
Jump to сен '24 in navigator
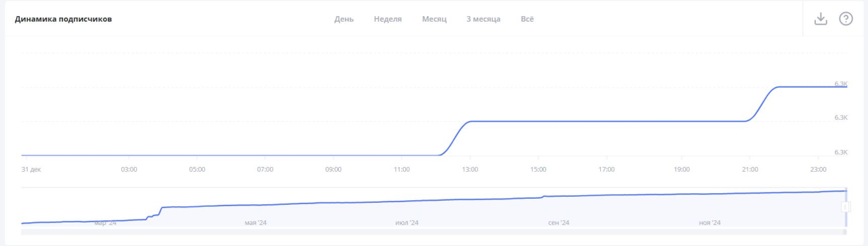(559, 223)
